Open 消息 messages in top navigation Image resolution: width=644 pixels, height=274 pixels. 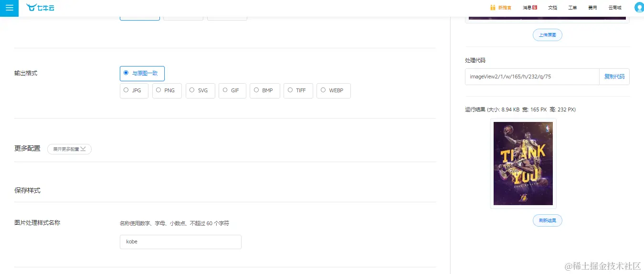[x=527, y=8]
